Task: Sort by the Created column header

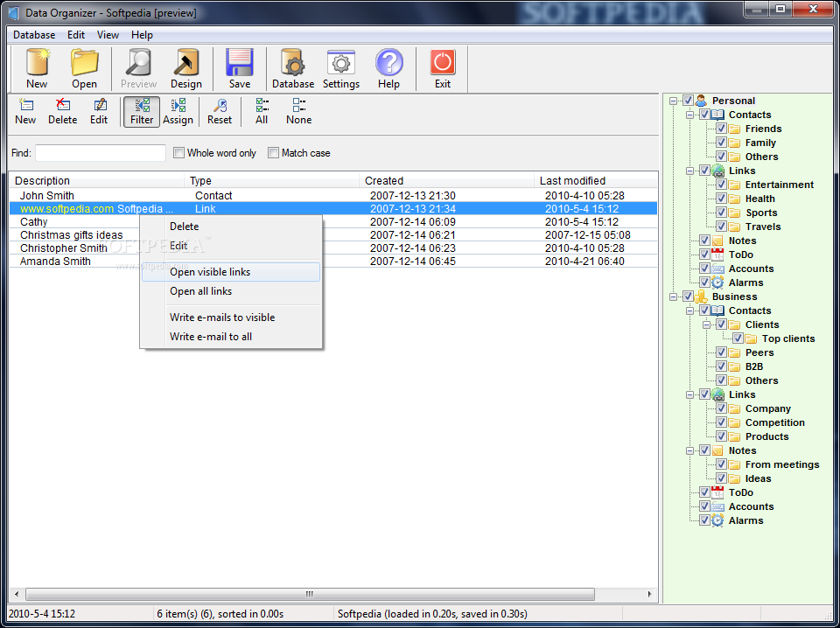Action: pos(447,180)
